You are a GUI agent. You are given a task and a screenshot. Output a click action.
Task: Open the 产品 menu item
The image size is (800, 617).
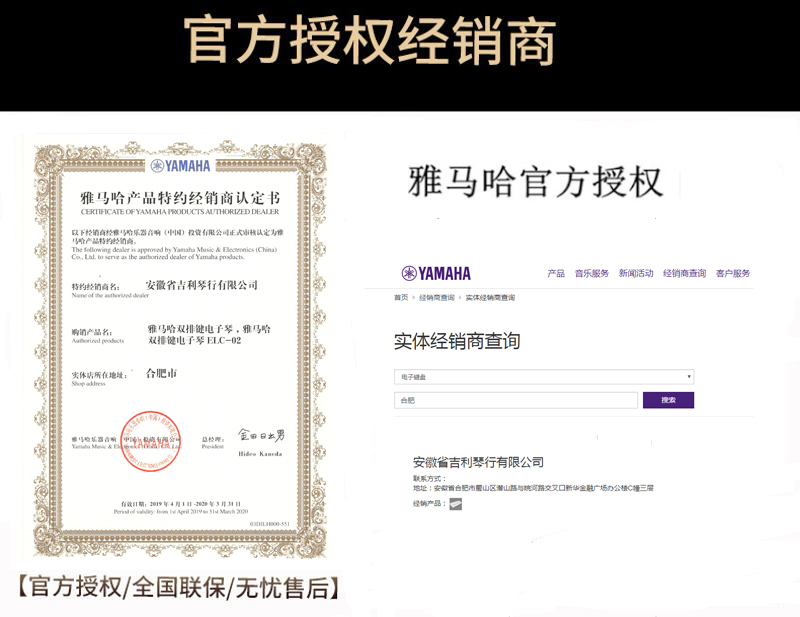point(556,274)
